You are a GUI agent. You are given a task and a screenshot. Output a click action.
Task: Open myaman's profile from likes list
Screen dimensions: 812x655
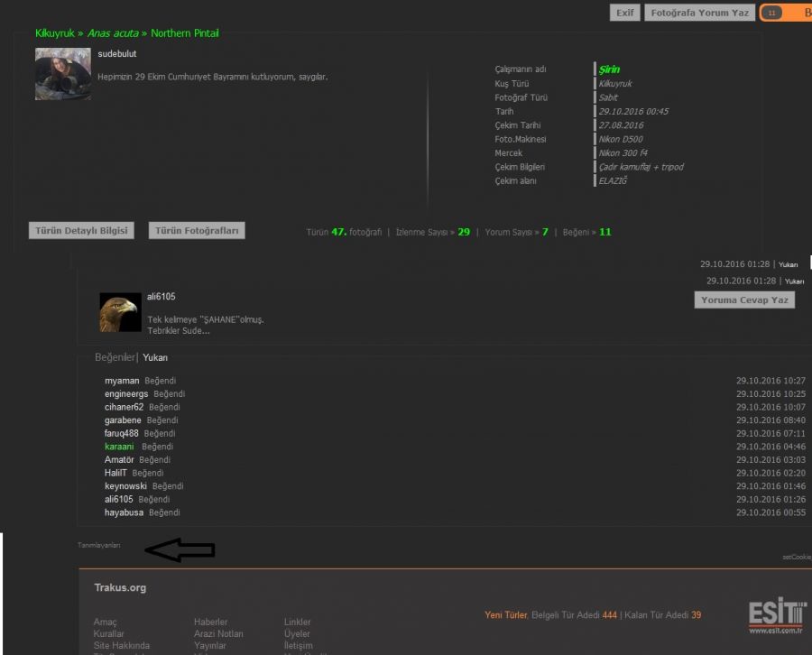pos(122,381)
